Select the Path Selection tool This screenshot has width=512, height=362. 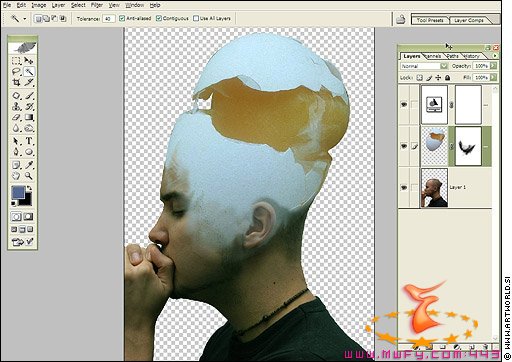click(x=16, y=141)
